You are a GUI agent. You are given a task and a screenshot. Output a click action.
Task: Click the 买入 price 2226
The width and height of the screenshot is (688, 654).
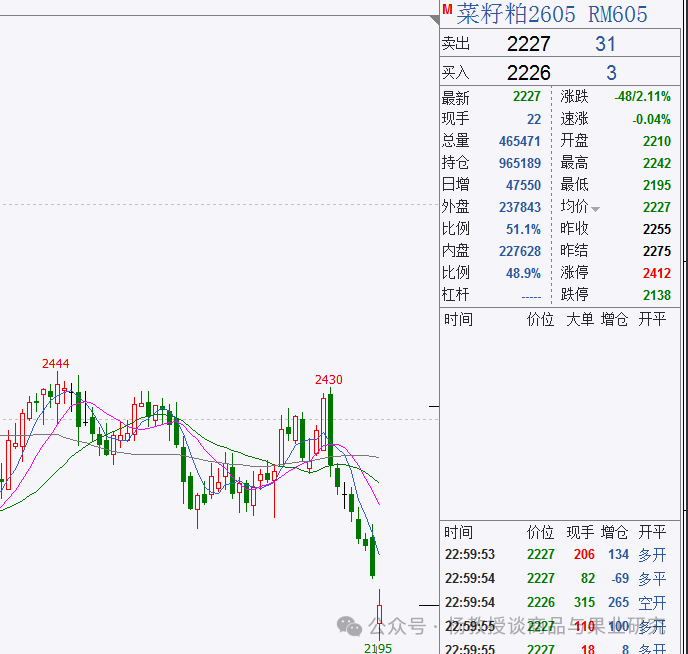528,73
